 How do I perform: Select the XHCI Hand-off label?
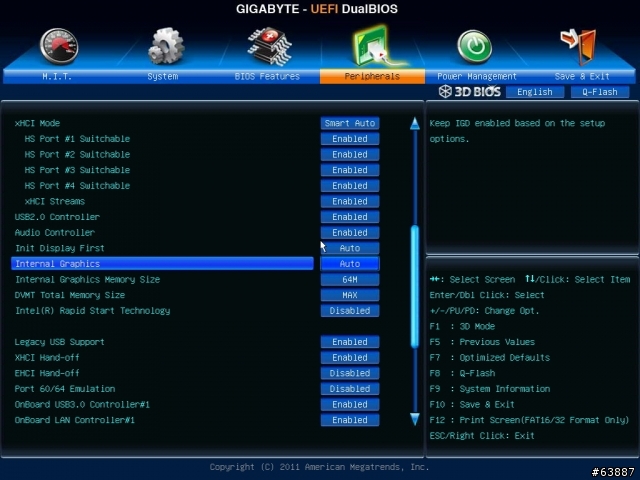[x=47, y=358]
